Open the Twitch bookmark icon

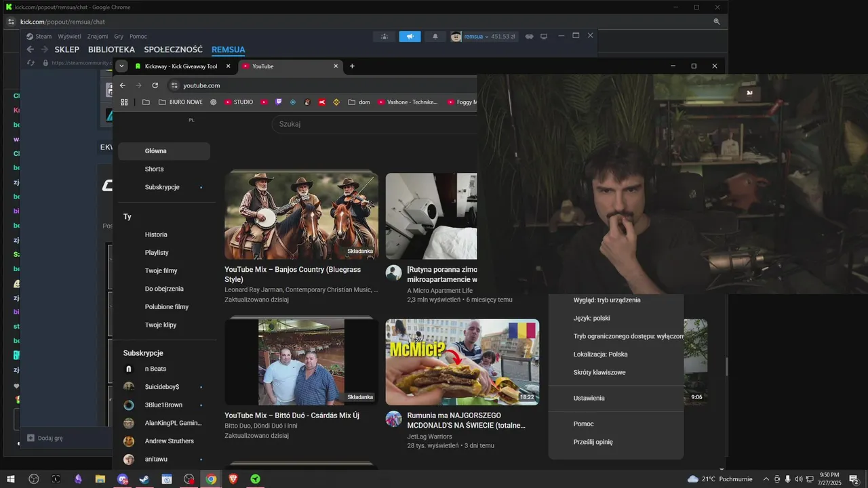pyautogui.click(x=279, y=102)
